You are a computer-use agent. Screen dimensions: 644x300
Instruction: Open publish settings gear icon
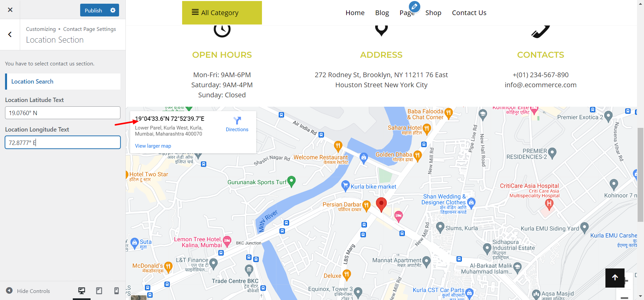pos(113,10)
